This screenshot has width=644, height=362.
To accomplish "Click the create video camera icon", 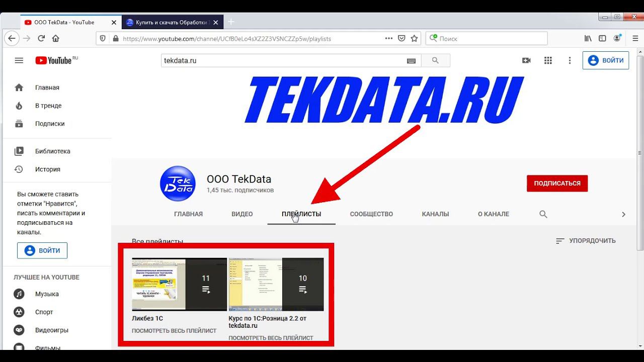I will [526, 60].
